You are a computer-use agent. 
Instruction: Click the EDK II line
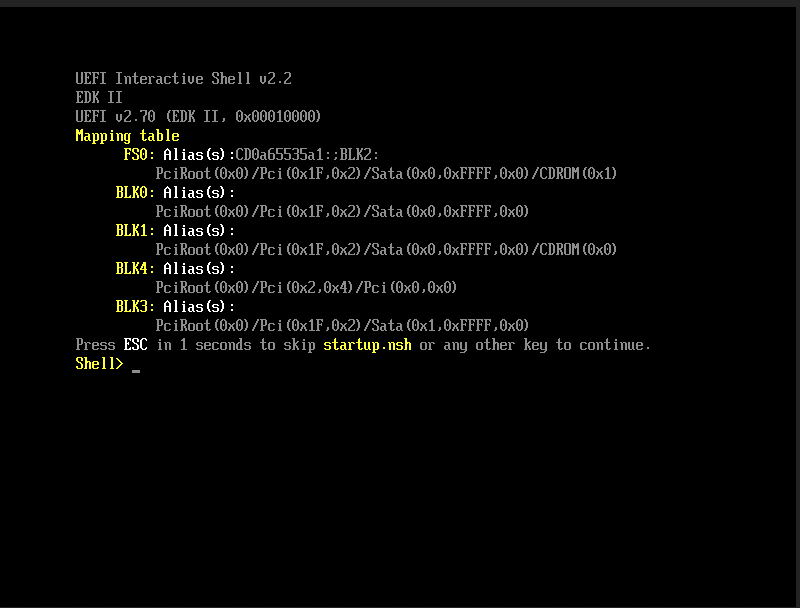pos(99,98)
